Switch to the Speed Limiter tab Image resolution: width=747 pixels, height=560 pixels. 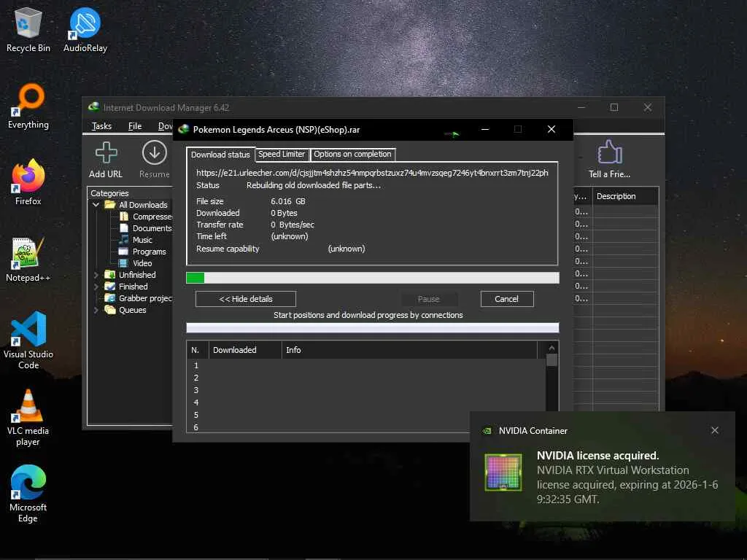282,155
